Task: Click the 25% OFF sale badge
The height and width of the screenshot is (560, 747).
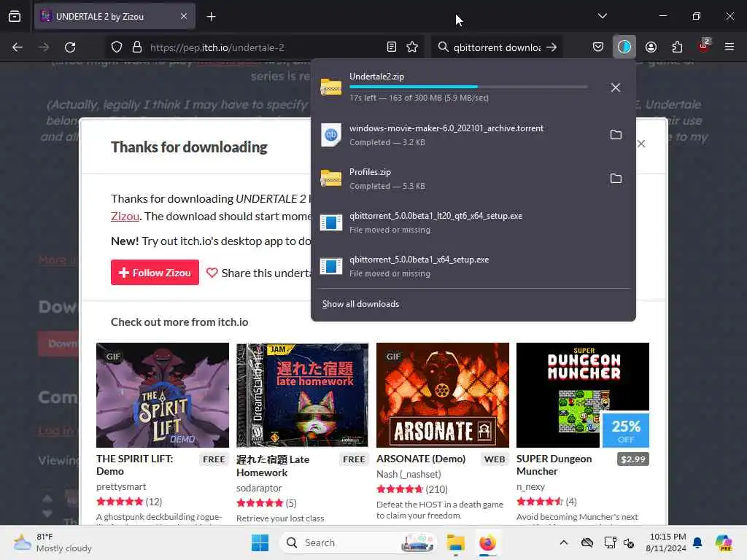Action: [x=625, y=430]
